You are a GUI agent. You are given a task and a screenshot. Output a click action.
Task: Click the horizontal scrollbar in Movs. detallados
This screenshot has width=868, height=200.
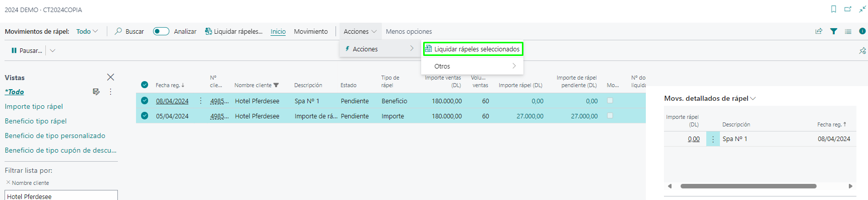click(x=748, y=186)
